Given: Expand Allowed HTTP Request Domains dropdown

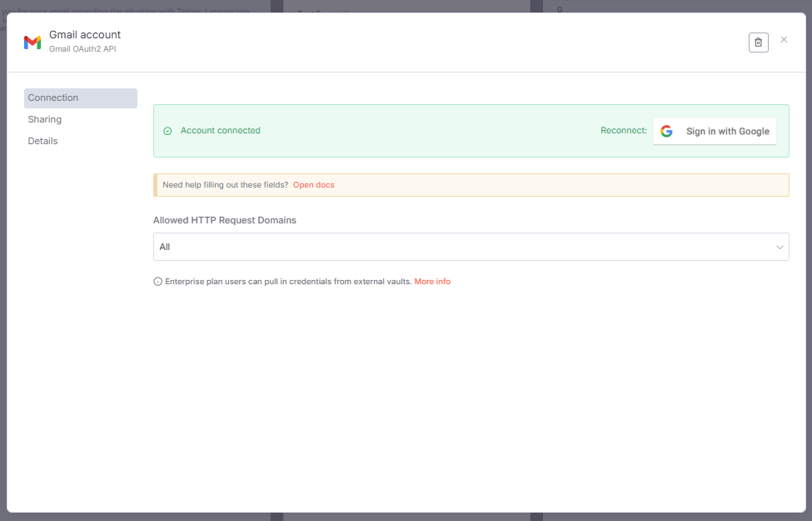Looking at the screenshot, I should 471,247.
